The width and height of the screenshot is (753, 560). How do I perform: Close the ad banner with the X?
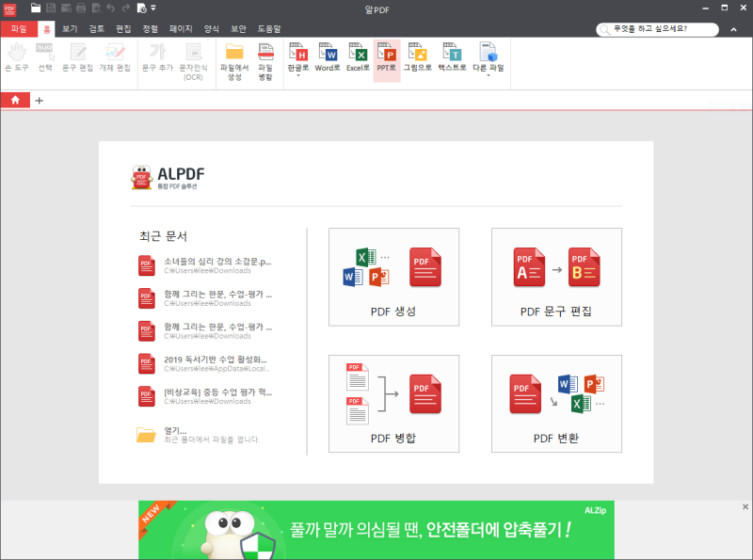point(745,506)
